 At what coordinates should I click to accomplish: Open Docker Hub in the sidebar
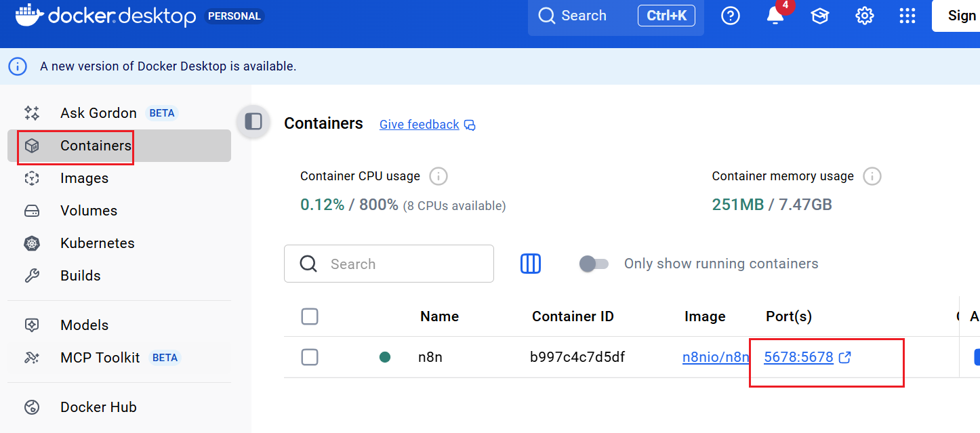point(119,407)
